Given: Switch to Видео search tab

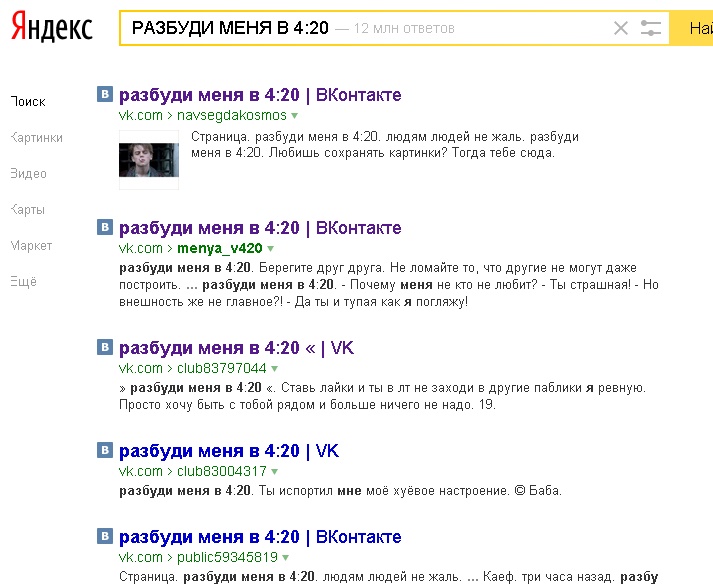Looking at the screenshot, I should pos(28,173).
